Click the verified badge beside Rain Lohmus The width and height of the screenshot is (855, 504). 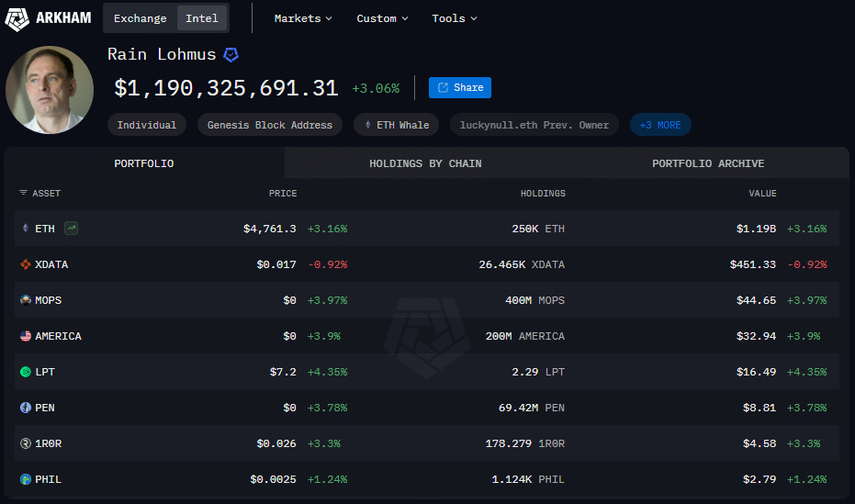[x=231, y=55]
